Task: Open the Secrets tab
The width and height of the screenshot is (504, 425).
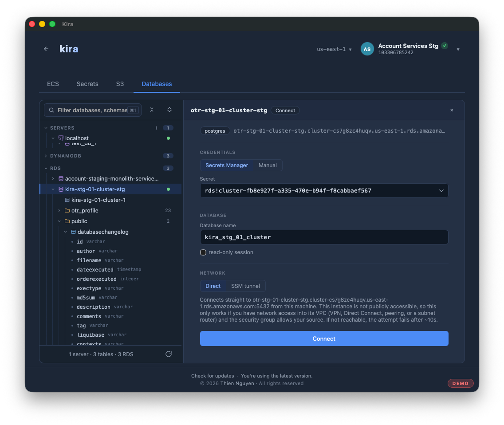Action: (87, 84)
